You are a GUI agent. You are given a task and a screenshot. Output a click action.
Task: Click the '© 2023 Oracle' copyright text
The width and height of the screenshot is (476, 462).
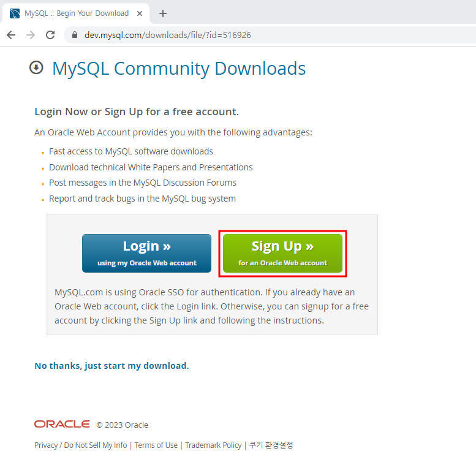(123, 425)
